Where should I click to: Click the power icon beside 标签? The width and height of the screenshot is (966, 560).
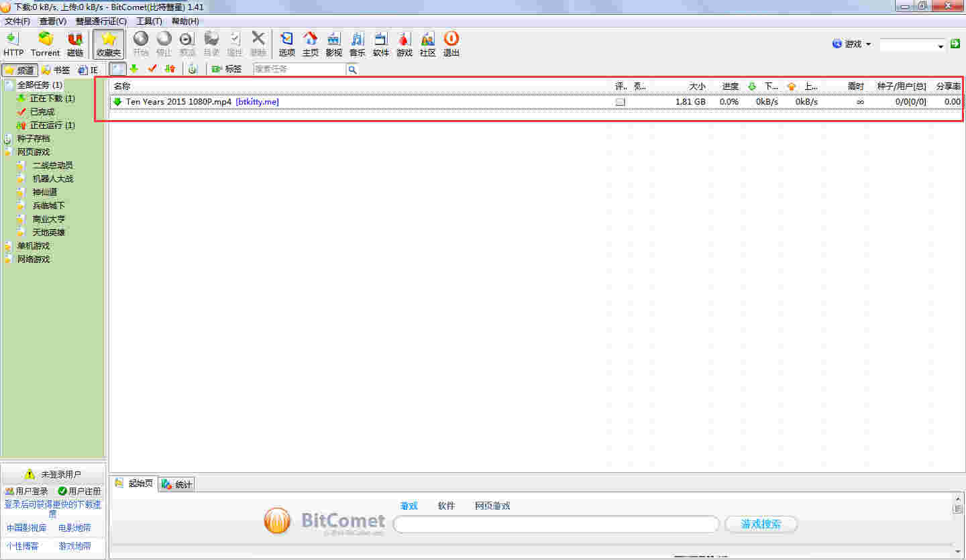click(193, 69)
